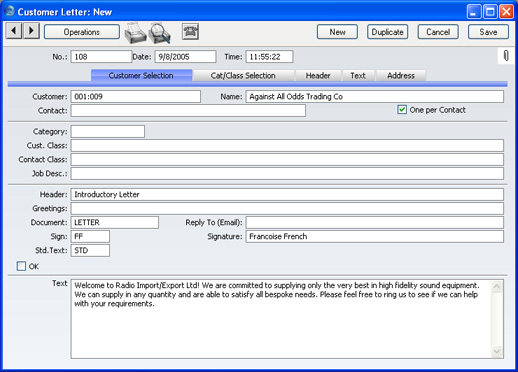Open the Address tab
The width and height of the screenshot is (518, 372).
coord(401,76)
